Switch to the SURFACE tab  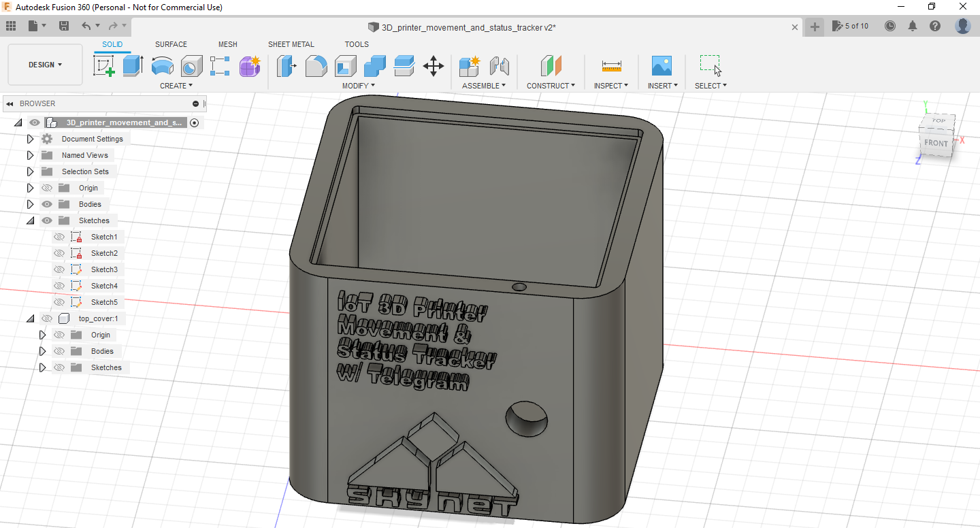click(x=170, y=44)
